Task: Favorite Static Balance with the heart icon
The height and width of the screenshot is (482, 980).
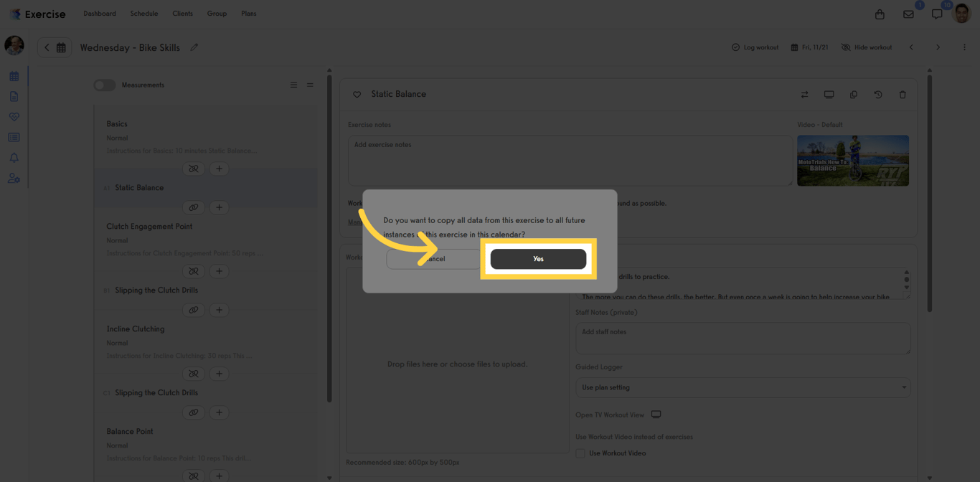Action: pyautogui.click(x=357, y=95)
